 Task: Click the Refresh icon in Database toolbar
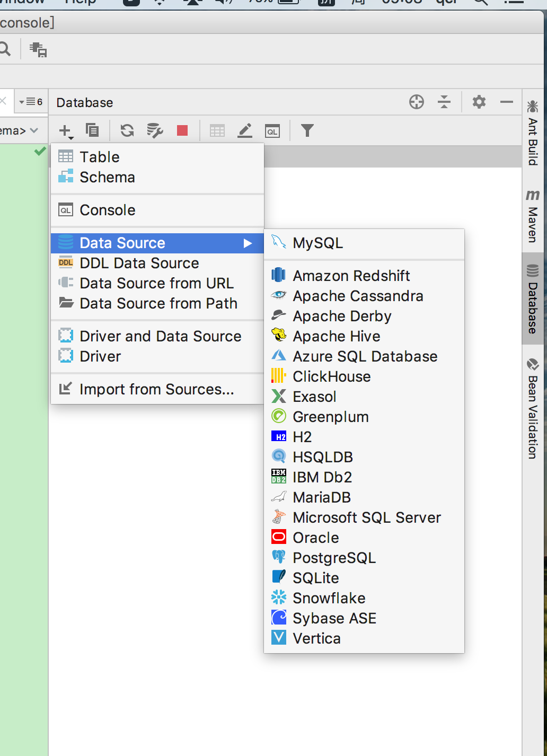127,130
